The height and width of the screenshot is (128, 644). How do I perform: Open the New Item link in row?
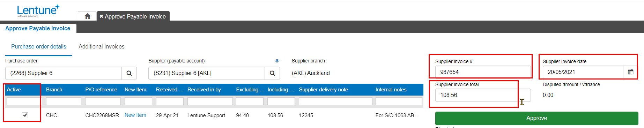(x=135, y=115)
